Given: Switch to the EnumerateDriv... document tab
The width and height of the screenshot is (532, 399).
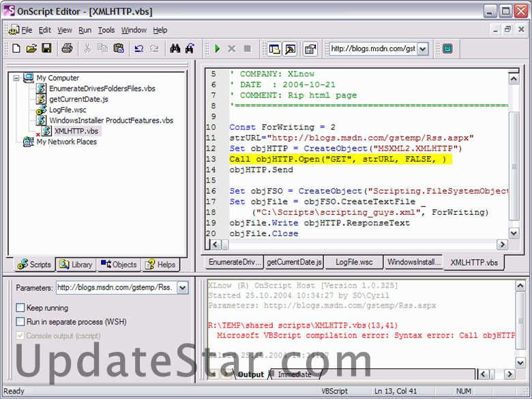Looking at the screenshot, I should coord(235,262).
